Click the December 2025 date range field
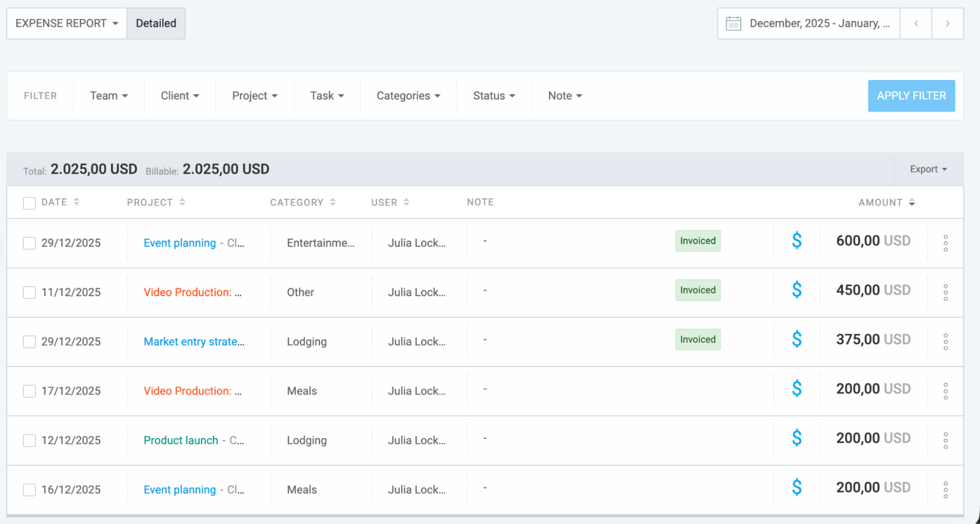The width and height of the screenshot is (980, 524). [819, 23]
